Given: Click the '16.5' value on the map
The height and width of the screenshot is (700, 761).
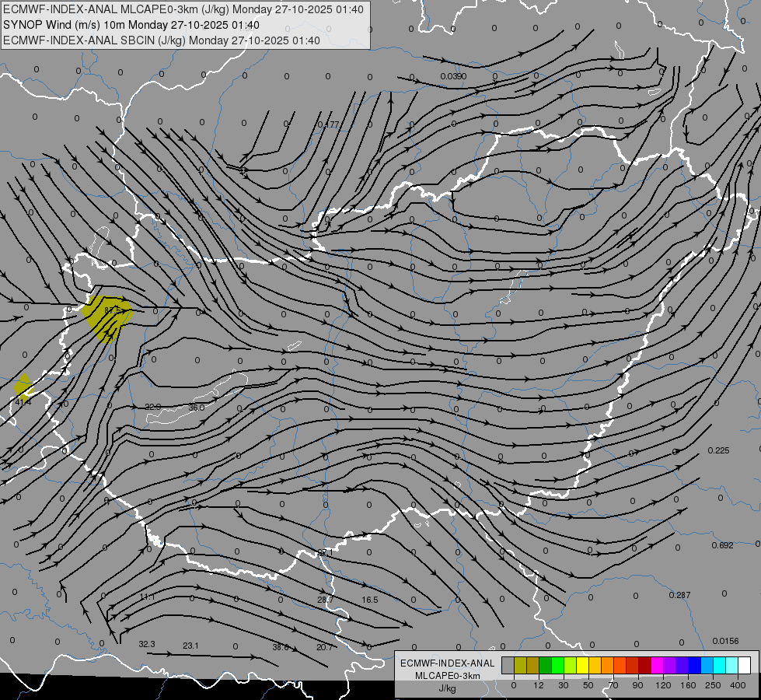Looking at the screenshot, I should [369, 600].
